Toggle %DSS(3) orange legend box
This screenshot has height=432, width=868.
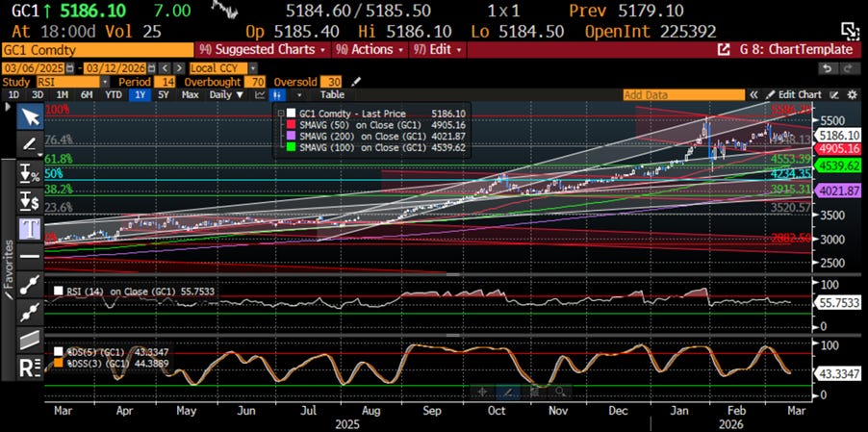(x=58, y=363)
